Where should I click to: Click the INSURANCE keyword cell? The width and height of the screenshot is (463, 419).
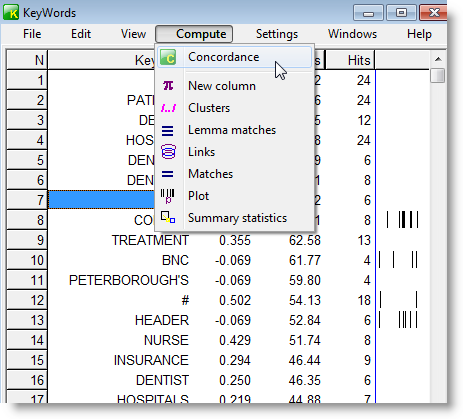coord(151,360)
